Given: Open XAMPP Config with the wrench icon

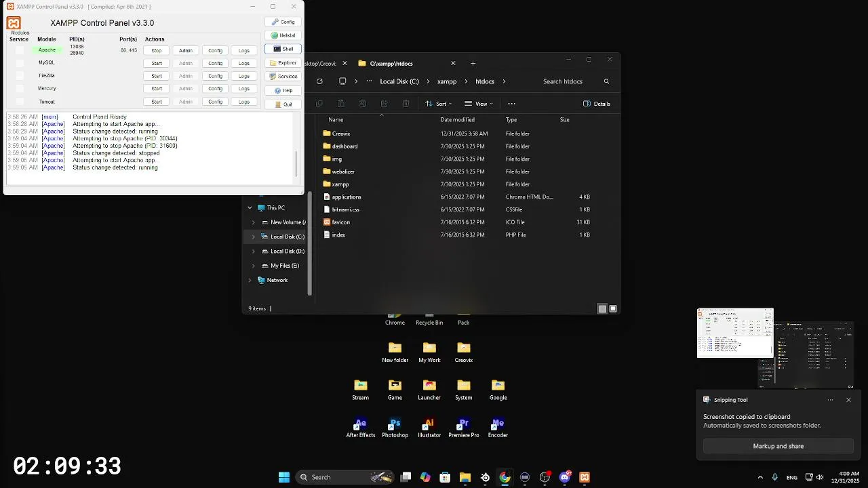Looking at the screenshot, I should pos(283,22).
